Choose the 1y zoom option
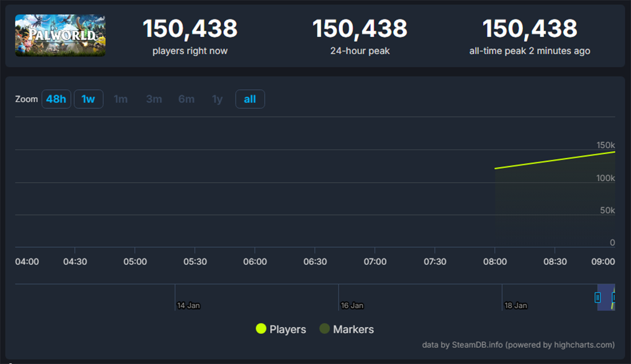The height and width of the screenshot is (364, 631). pyautogui.click(x=217, y=99)
